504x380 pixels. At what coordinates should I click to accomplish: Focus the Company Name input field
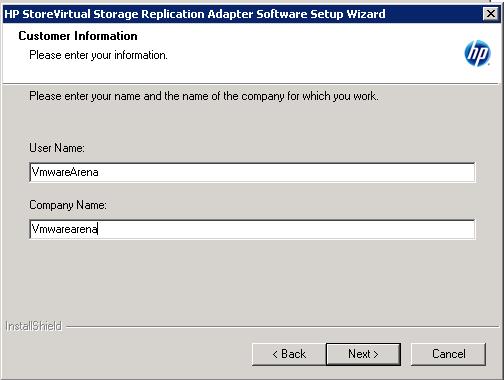[252, 229]
